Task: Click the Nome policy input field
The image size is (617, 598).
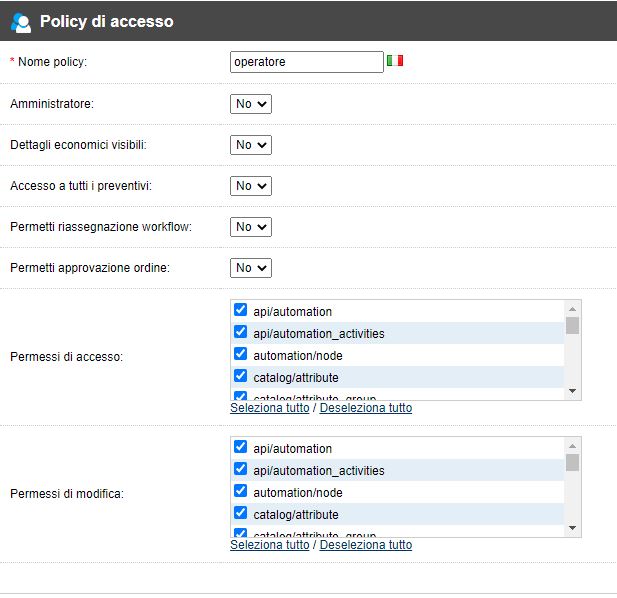Action: (307, 62)
